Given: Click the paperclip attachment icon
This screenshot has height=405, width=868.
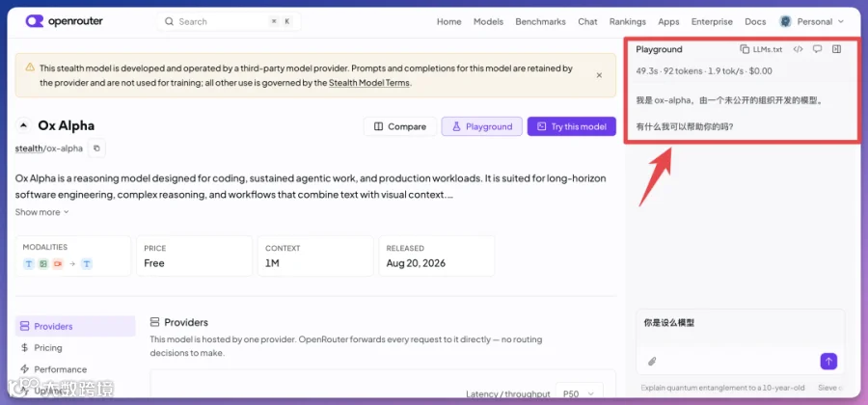Looking at the screenshot, I should [652, 362].
